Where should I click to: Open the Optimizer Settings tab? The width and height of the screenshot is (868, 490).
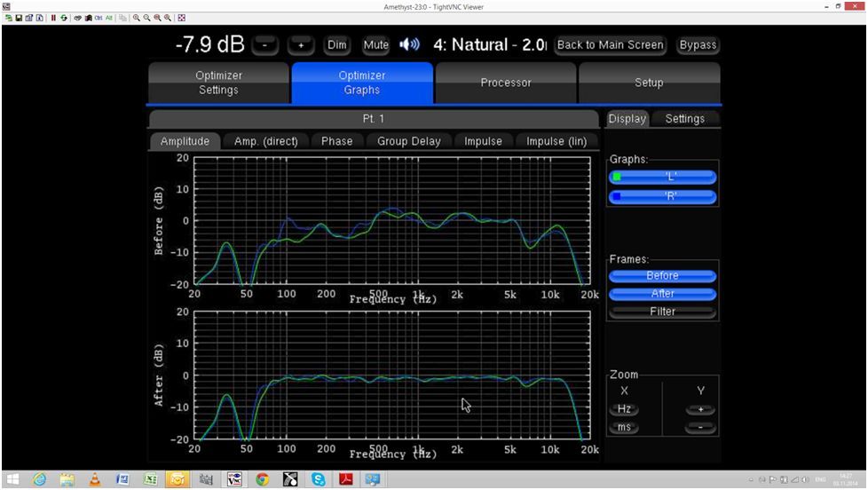(x=218, y=83)
